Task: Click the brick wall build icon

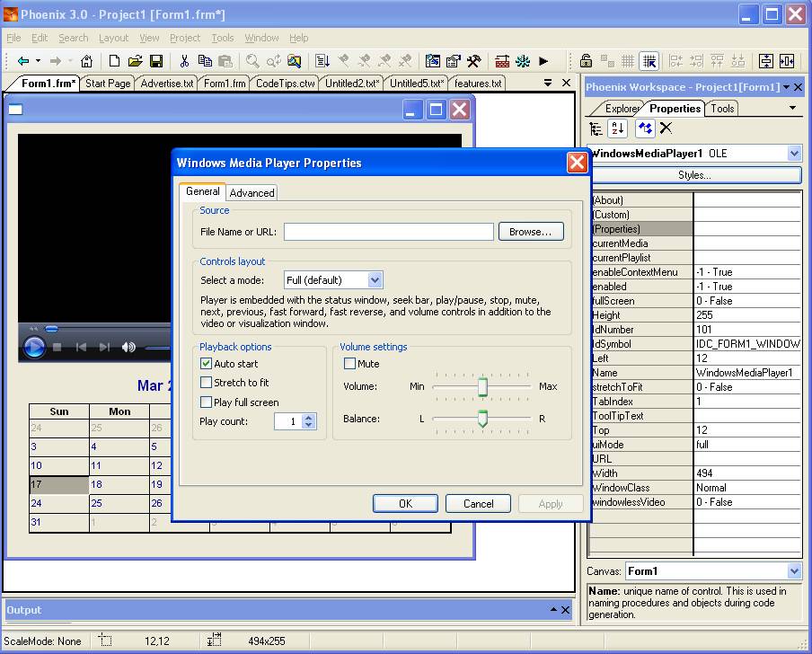Action: tap(502, 61)
